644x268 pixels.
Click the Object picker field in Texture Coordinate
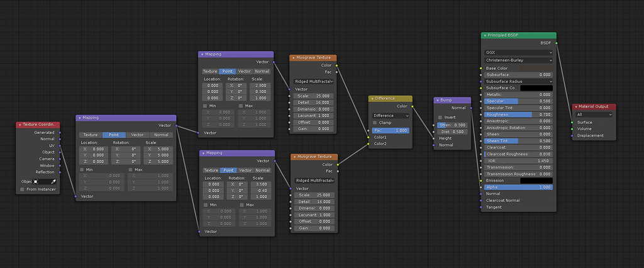tap(44, 181)
